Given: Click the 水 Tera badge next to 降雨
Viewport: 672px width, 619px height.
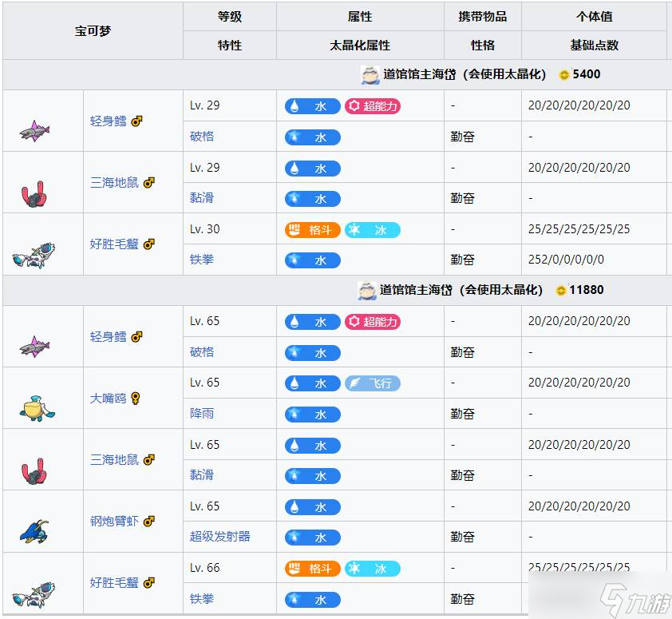Looking at the screenshot, I should [312, 414].
